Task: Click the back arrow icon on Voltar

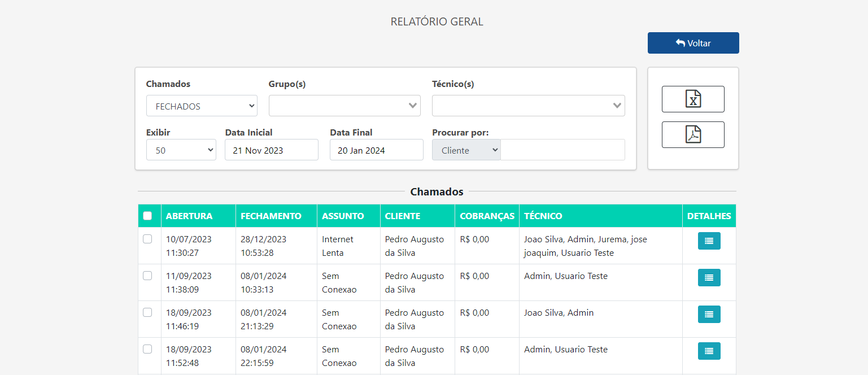Action: (x=680, y=42)
